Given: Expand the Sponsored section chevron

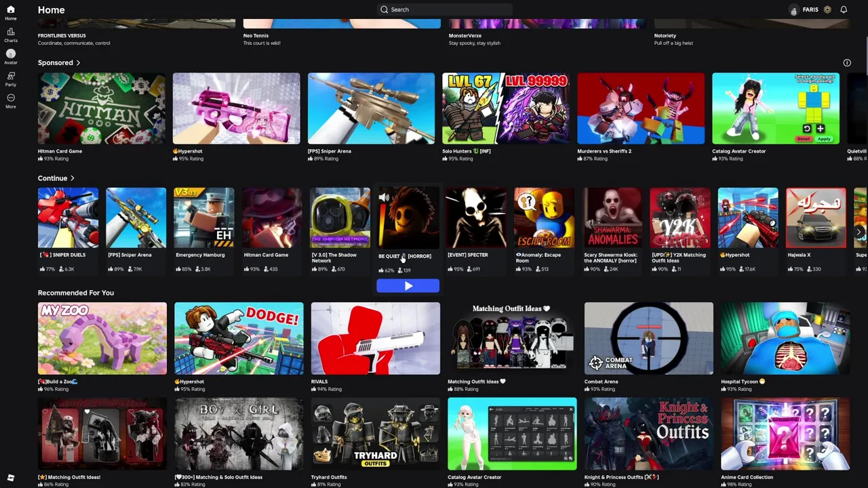Looking at the screenshot, I should pos(78,63).
